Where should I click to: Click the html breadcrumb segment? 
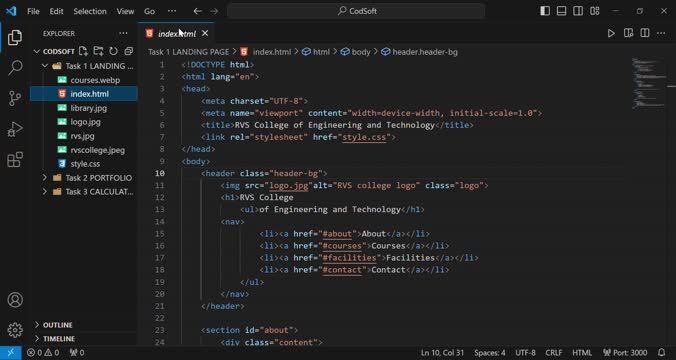(x=316, y=52)
